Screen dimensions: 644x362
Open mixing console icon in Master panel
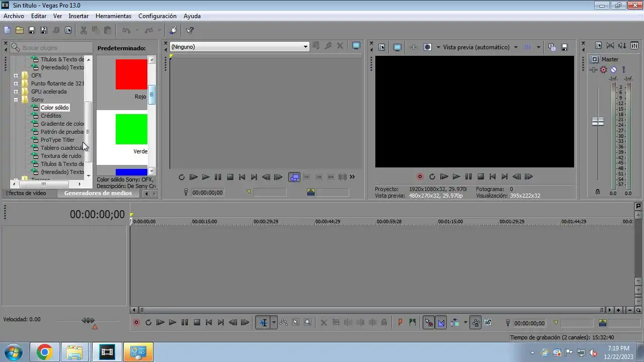(634, 45)
